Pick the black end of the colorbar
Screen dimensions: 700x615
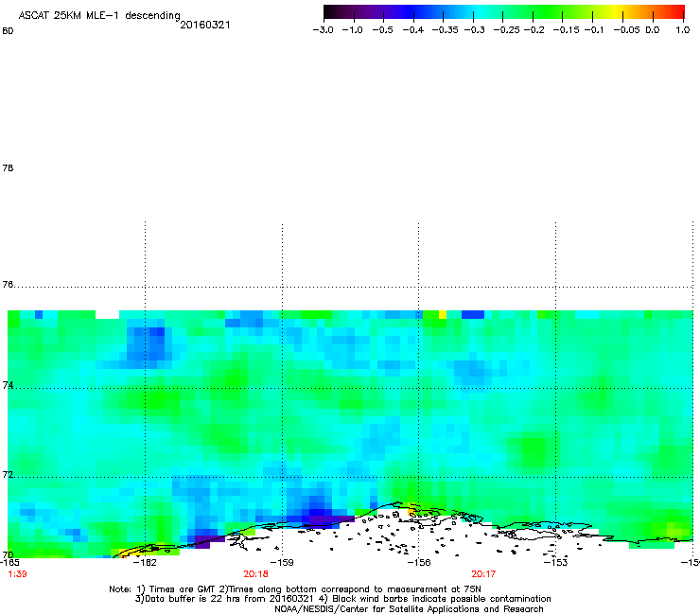point(328,12)
